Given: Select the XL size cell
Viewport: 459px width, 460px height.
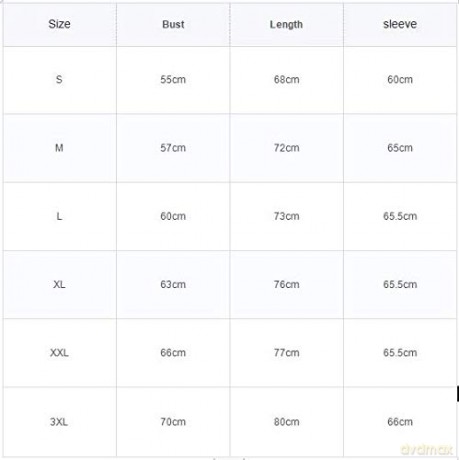Looking at the screenshot, I should [x=59, y=284].
